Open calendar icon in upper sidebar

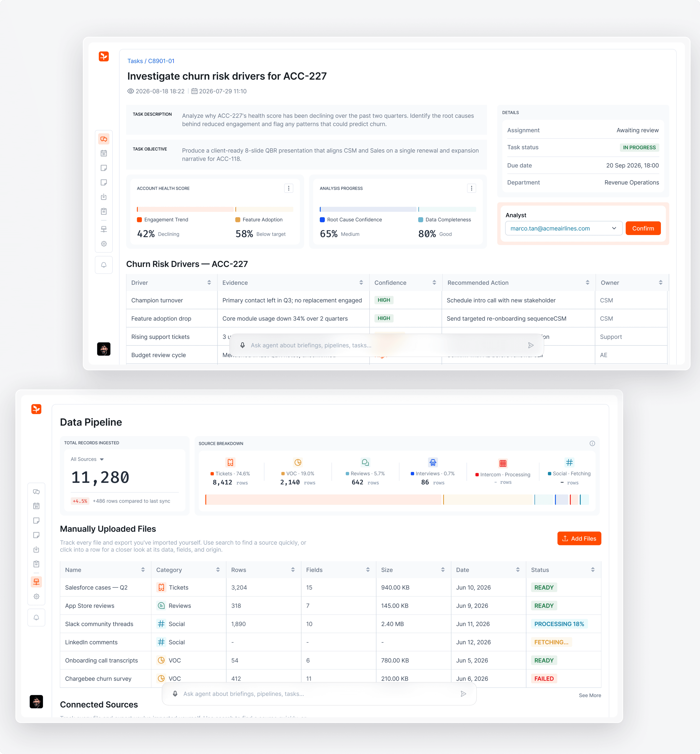(104, 153)
